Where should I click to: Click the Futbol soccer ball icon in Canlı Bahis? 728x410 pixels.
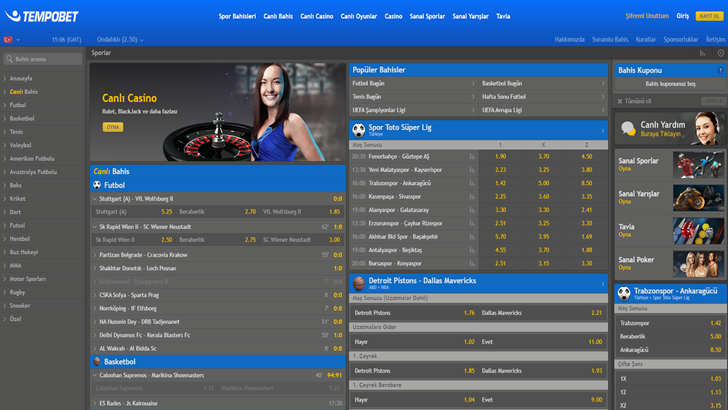coord(97,185)
